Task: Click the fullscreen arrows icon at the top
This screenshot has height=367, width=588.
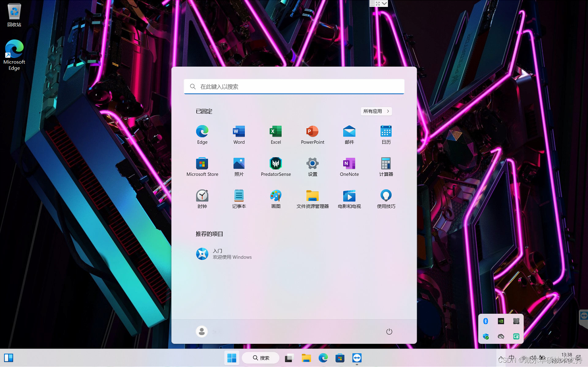Action: pyautogui.click(x=378, y=3)
